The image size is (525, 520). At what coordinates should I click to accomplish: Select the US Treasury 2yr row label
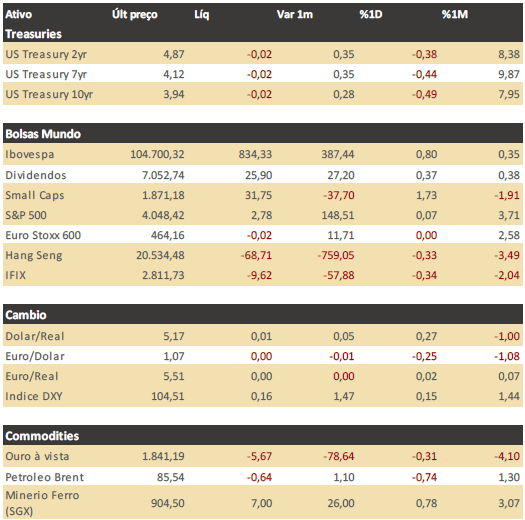coord(46,54)
